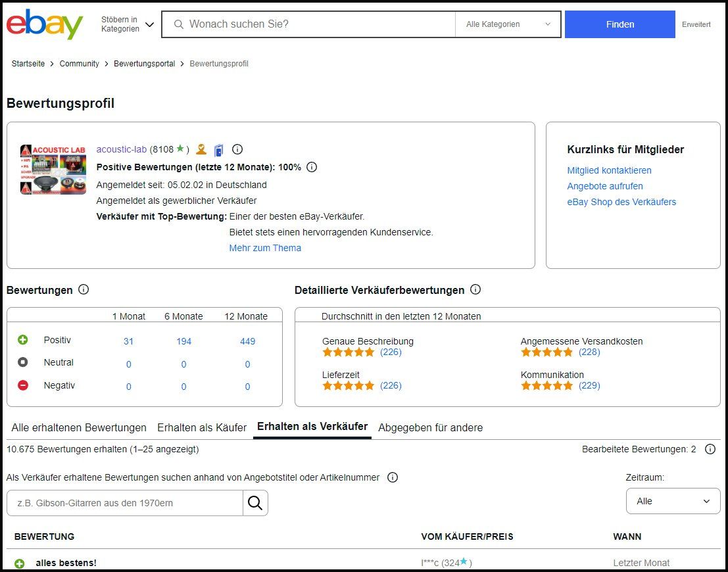Click Positiv count 194 for 6 Monate
This screenshot has height=572, width=728.
184,341
